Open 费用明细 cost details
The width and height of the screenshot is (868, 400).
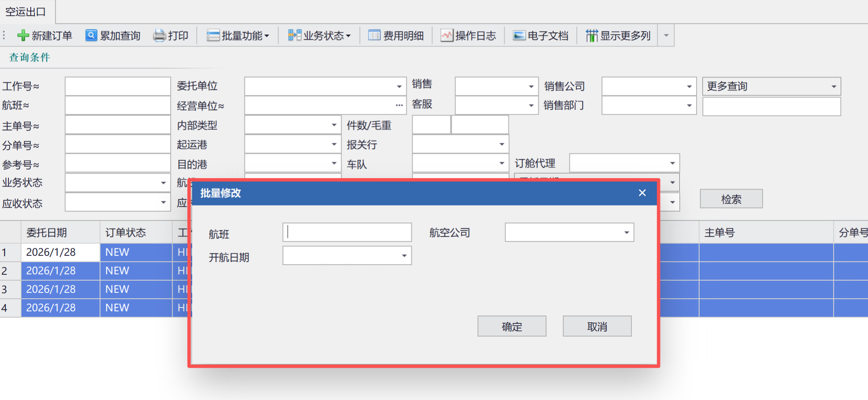(395, 35)
